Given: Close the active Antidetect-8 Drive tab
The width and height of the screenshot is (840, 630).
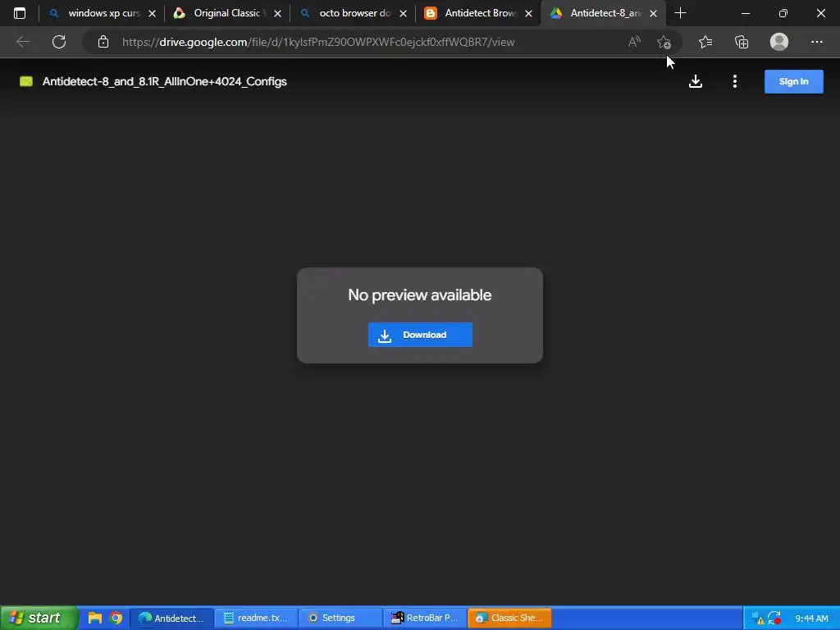Looking at the screenshot, I should [654, 14].
